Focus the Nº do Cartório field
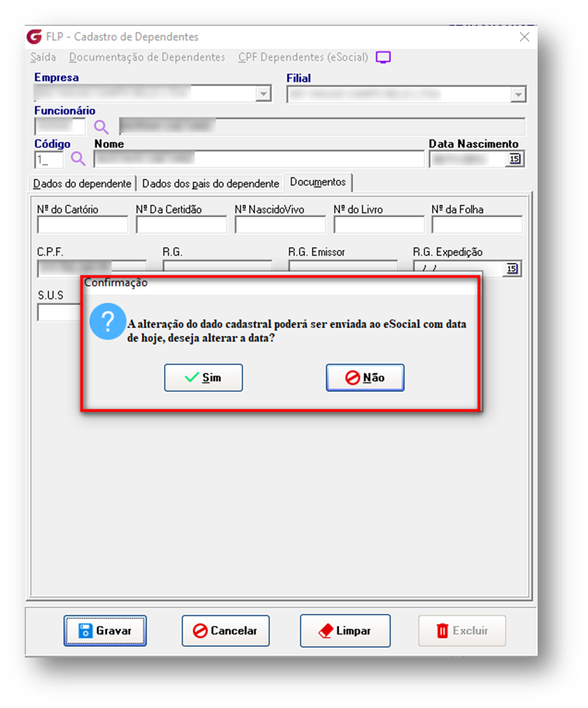 [83, 225]
